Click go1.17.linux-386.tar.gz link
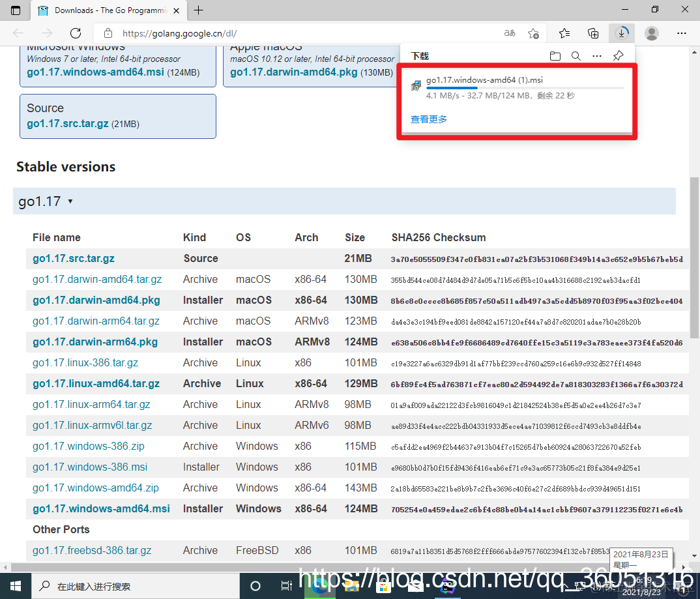The width and height of the screenshot is (700, 599). (x=85, y=363)
